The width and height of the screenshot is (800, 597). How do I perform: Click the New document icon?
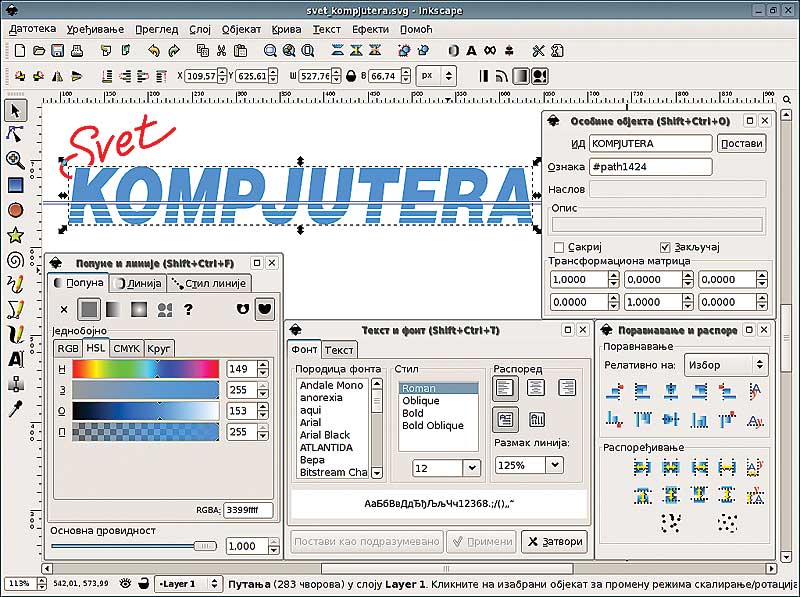pos(20,50)
